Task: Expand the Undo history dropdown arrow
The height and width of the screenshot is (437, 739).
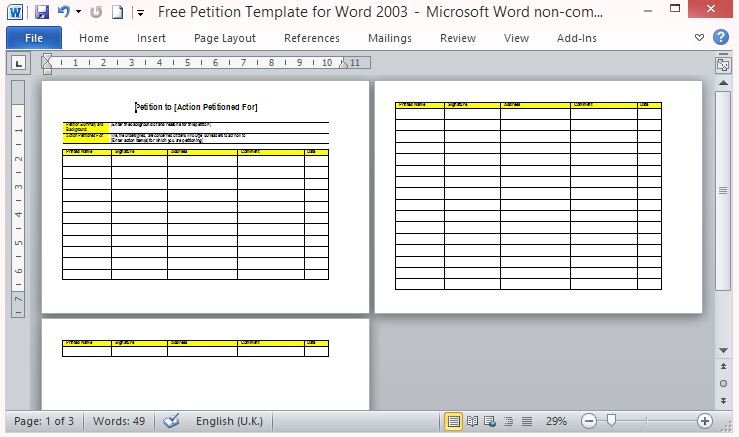Action: 78,13
